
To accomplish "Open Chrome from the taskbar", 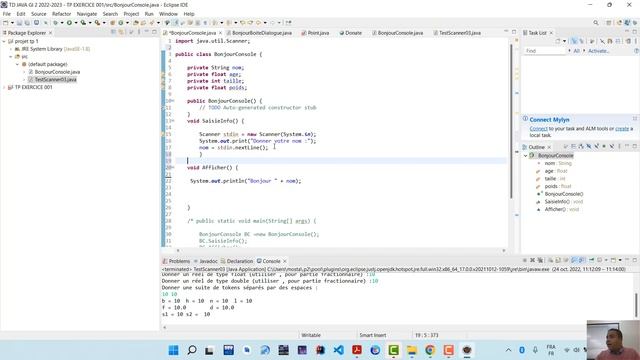I will point(430,350).
